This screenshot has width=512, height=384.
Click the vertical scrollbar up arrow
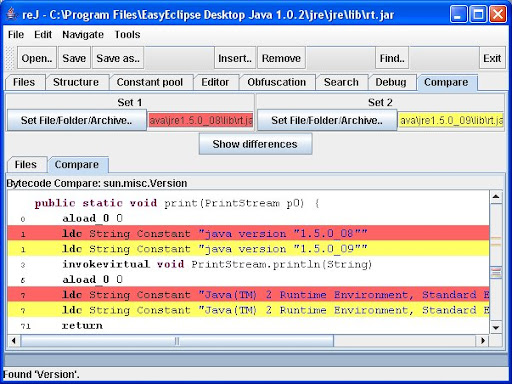496,197
